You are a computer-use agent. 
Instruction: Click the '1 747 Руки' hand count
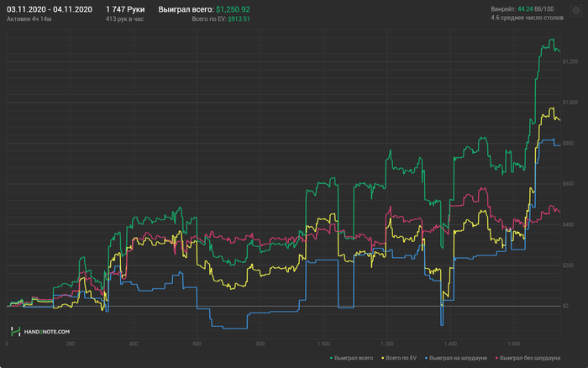125,9
